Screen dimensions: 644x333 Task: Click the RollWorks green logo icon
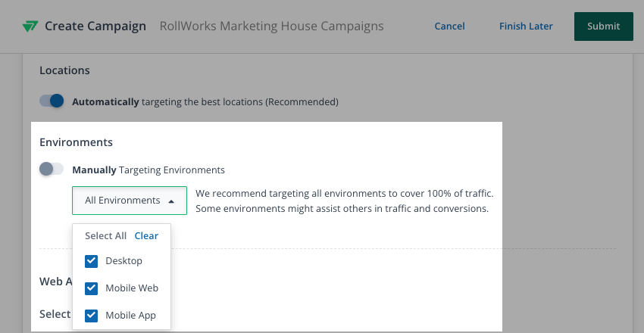point(30,26)
